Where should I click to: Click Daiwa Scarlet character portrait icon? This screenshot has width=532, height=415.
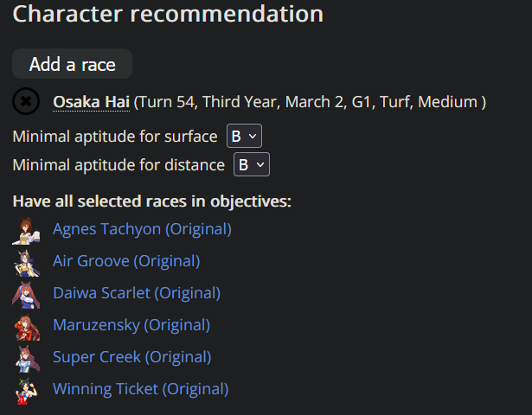[x=26, y=295]
